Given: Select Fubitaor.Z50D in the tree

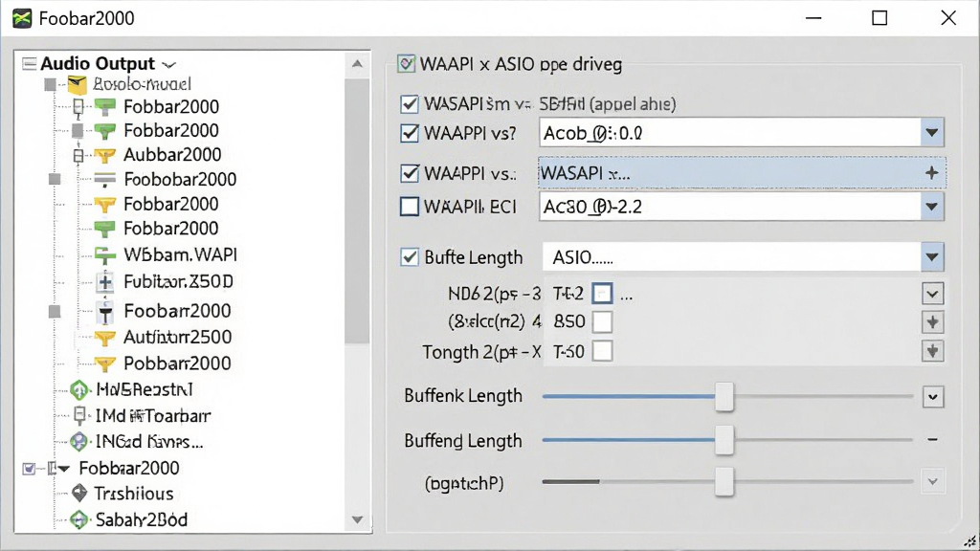Looking at the screenshot, I should click(x=179, y=282).
